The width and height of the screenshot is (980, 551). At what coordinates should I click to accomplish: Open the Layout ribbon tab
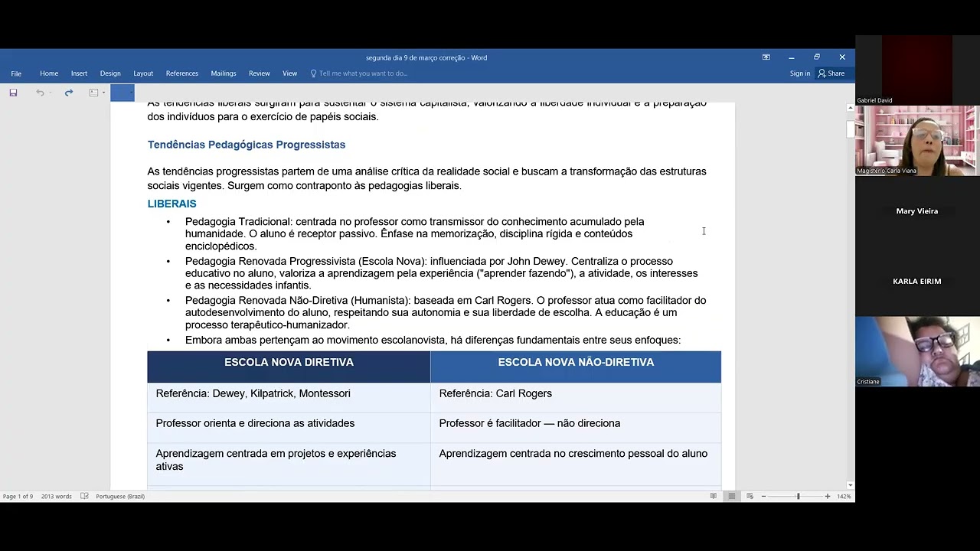click(x=143, y=73)
